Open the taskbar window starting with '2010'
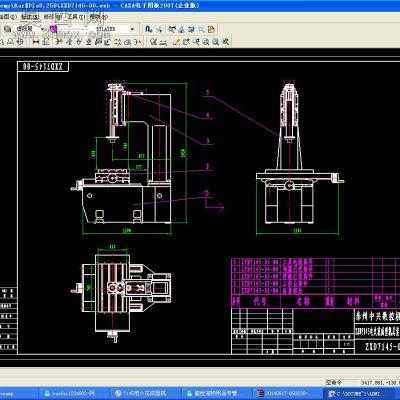The width and height of the screenshot is (400, 400). [287, 394]
